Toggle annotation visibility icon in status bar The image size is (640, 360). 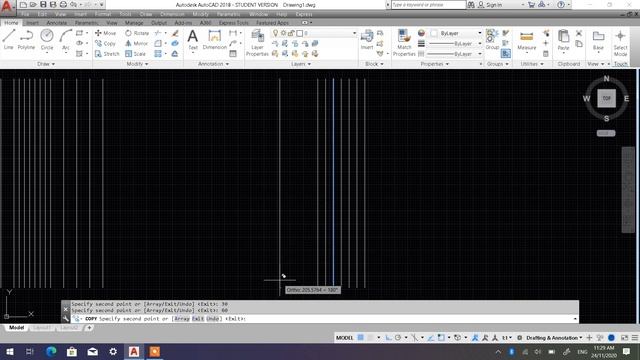[475, 338]
